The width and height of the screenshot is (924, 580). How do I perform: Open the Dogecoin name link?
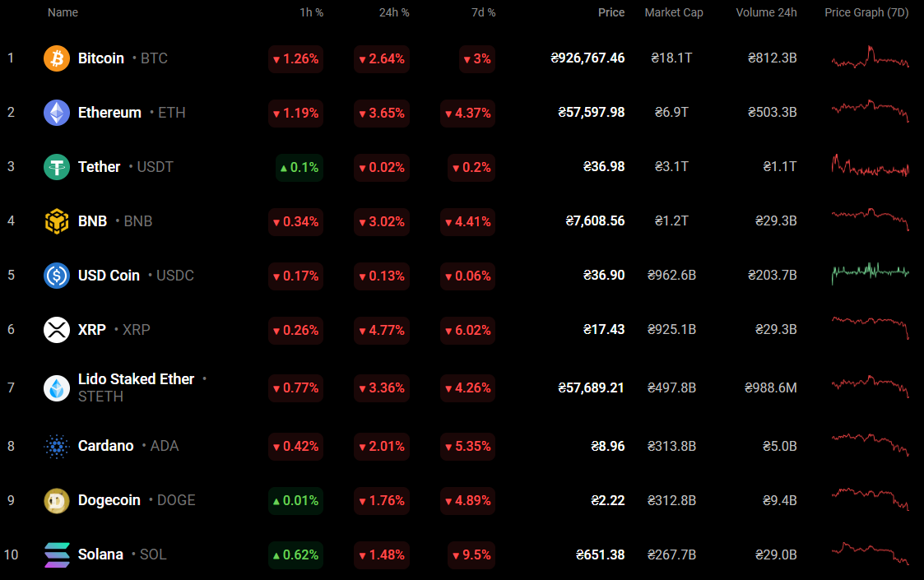click(109, 500)
